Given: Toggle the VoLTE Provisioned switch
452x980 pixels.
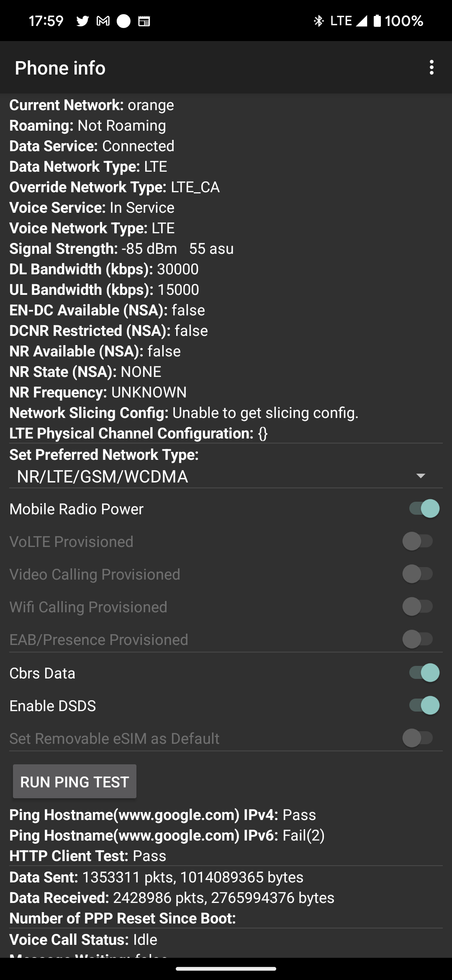Looking at the screenshot, I should coord(418,542).
